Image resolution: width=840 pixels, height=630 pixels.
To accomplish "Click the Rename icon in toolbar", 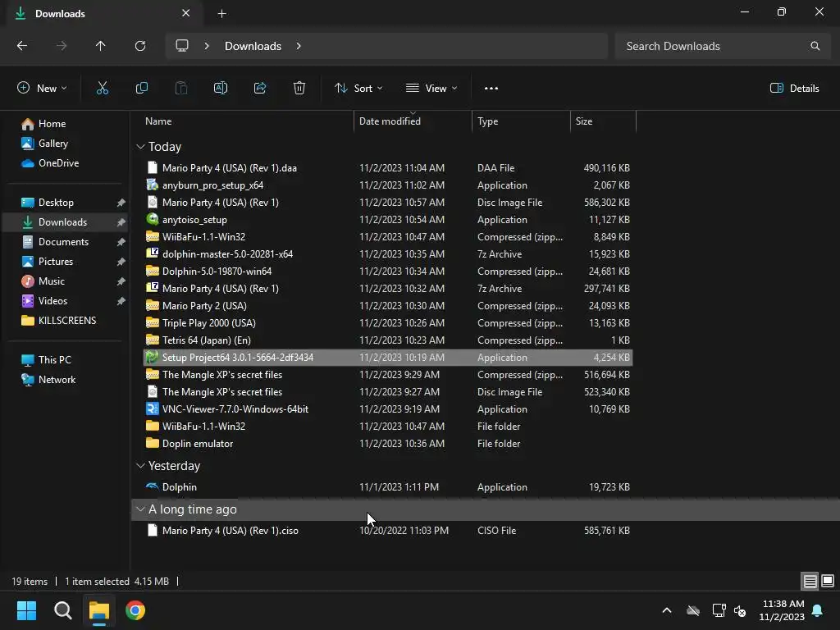I will point(221,89).
